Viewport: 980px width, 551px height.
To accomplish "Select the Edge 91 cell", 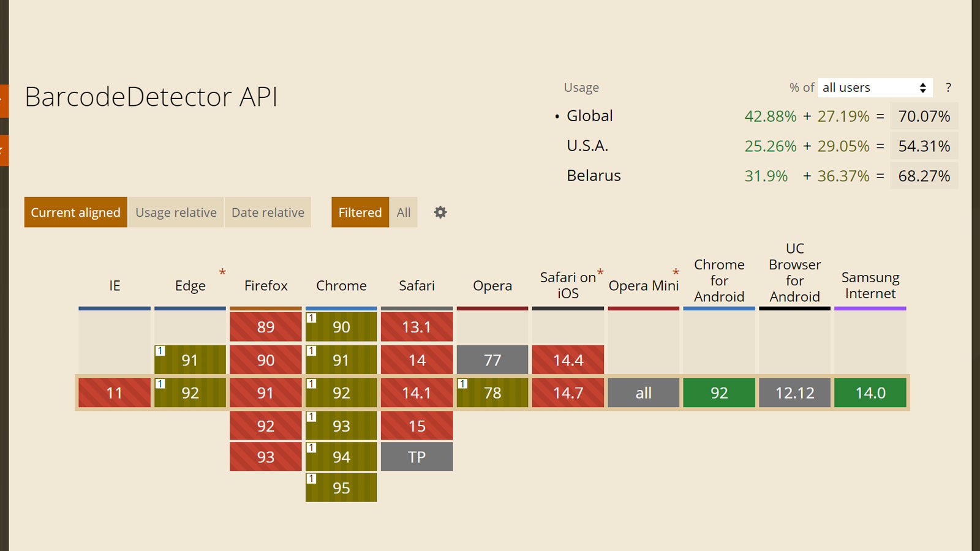I will coord(190,360).
